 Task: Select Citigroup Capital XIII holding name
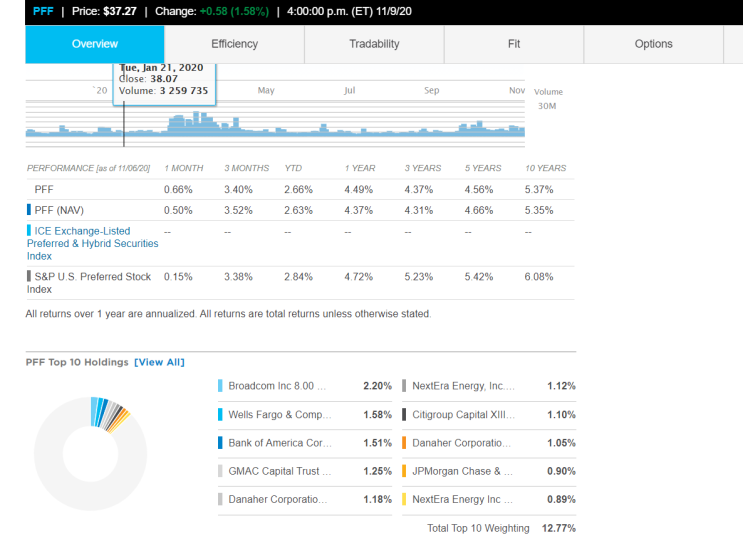(463, 415)
